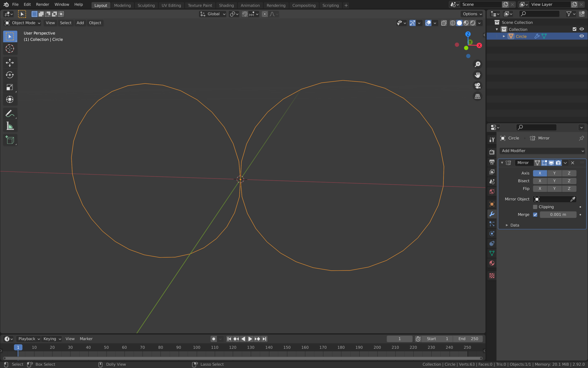Screen dimensions: 588x368
Task: Open the Scene properties tab
Action: coord(492,182)
